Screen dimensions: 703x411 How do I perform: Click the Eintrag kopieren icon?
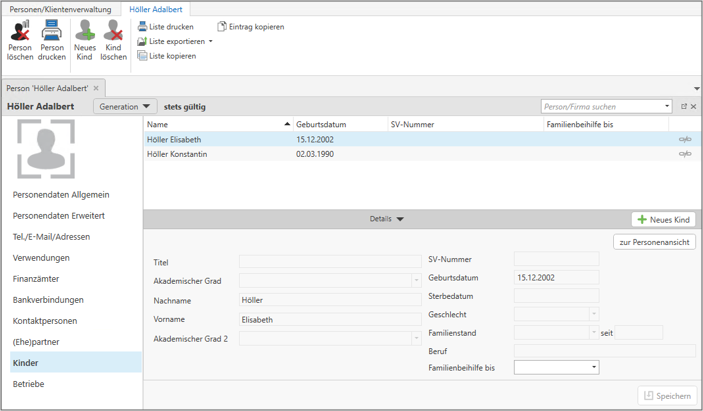coord(222,27)
